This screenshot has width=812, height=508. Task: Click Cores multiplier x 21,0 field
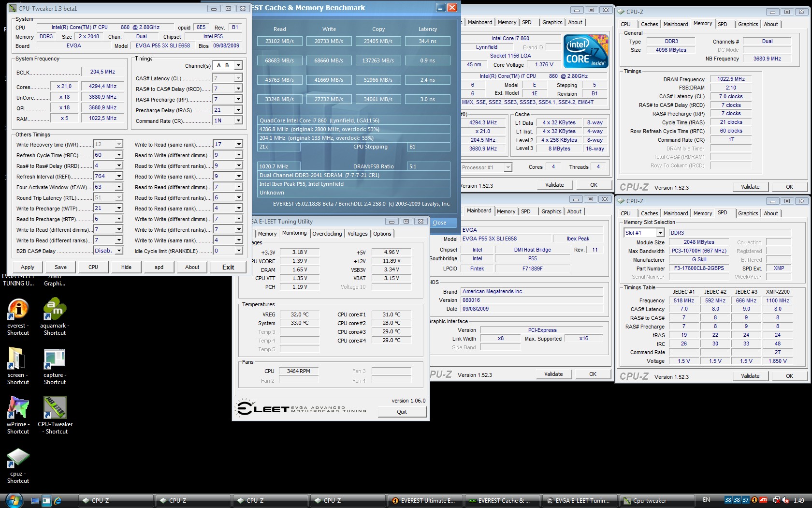pos(64,86)
